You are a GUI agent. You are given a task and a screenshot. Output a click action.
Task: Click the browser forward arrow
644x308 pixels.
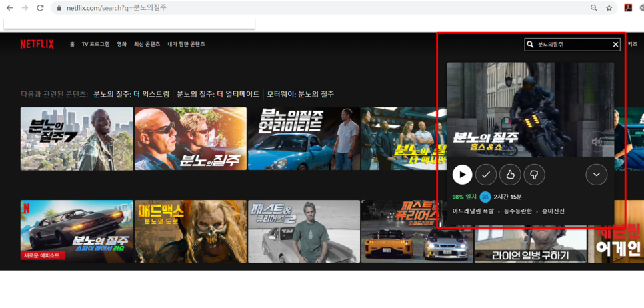coord(25,8)
